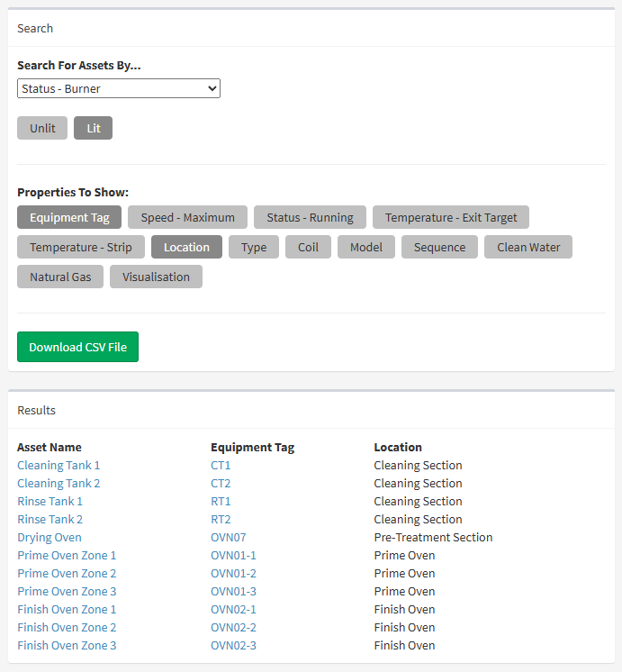Image resolution: width=622 pixels, height=672 pixels.
Task: Toggle the Coil property column
Action: 308,247
